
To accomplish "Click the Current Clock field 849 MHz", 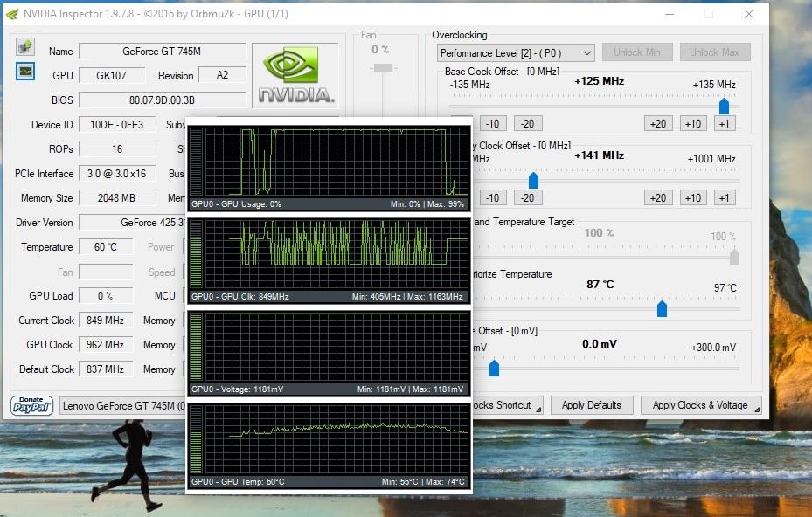I will 106,321.
